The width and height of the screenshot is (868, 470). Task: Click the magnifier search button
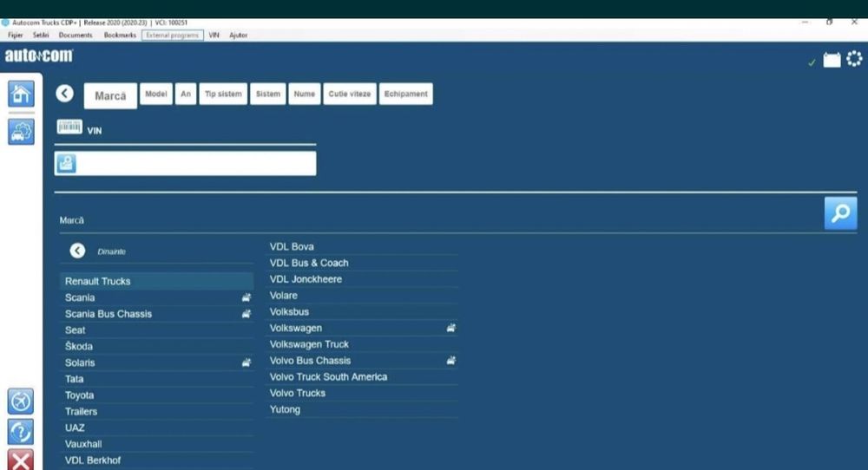840,212
